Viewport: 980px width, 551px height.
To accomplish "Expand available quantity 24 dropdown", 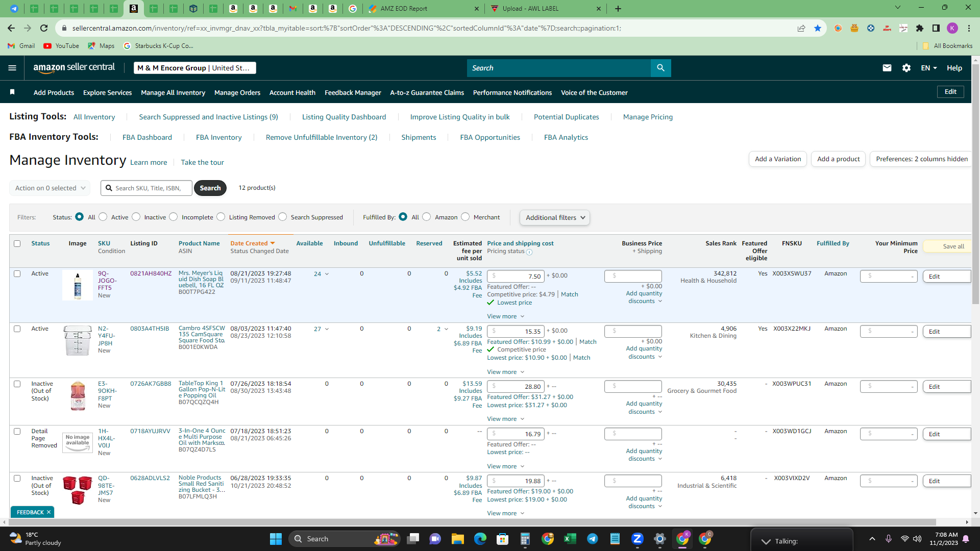I will click(322, 274).
